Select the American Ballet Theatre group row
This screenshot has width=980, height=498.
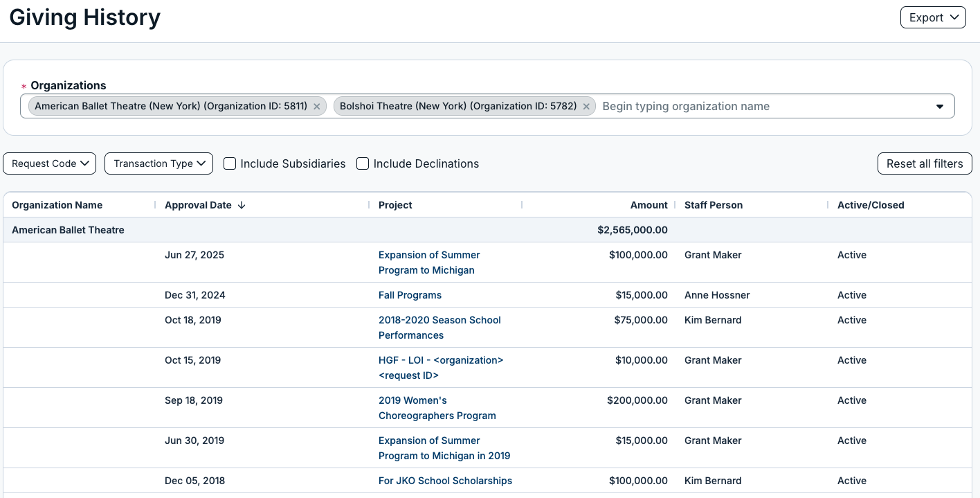[x=487, y=230]
